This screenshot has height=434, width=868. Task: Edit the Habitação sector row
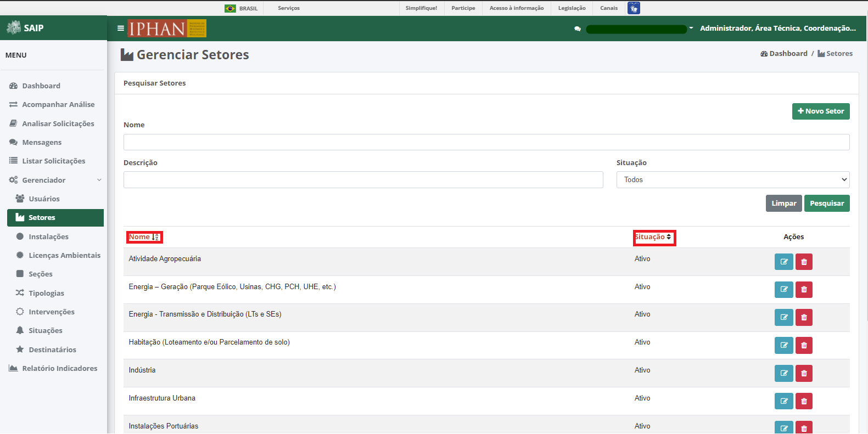pyautogui.click(x=783, y=345)
